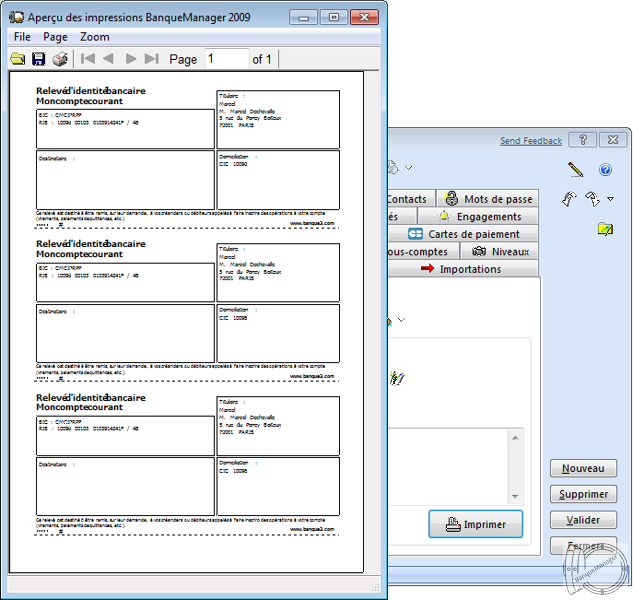Screen dimensions: 633x600
Task: Click the Nouveau button
Action: (583, 468)
